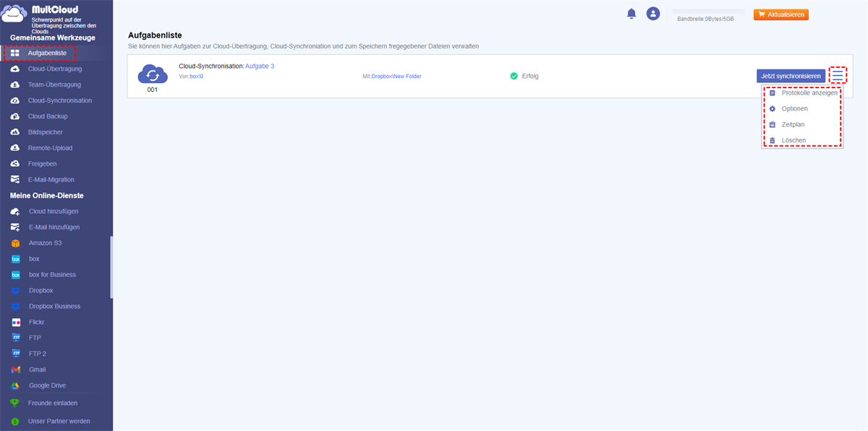Click the E-Mail hinzufügen envelope icon

point(15,227)
